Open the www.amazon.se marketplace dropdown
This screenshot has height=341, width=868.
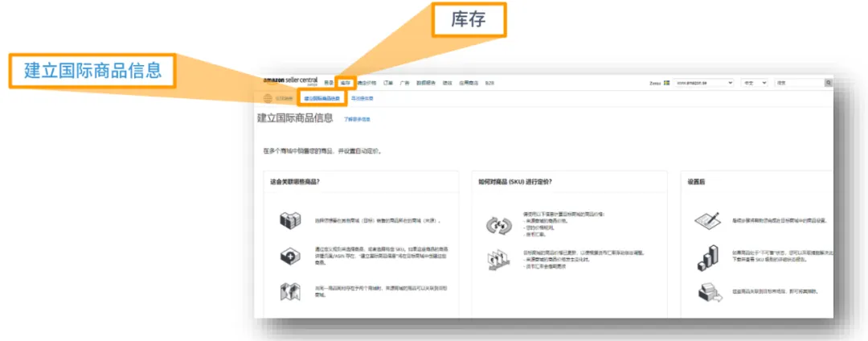(x=704, y=82)
